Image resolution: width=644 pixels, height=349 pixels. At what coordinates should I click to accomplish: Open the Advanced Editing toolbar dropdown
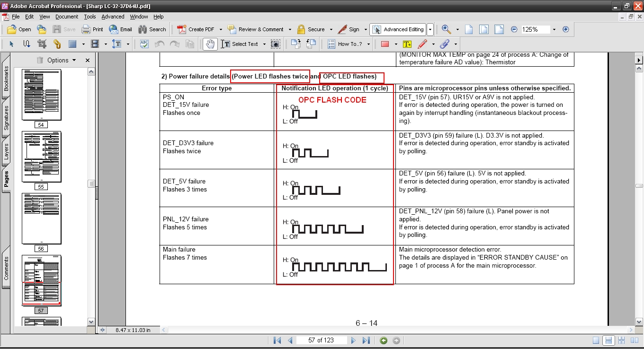[x=430, y=29]
